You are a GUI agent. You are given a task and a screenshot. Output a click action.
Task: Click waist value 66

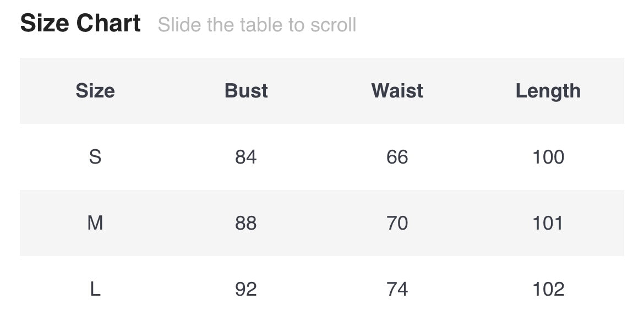(x=397, y=157)
